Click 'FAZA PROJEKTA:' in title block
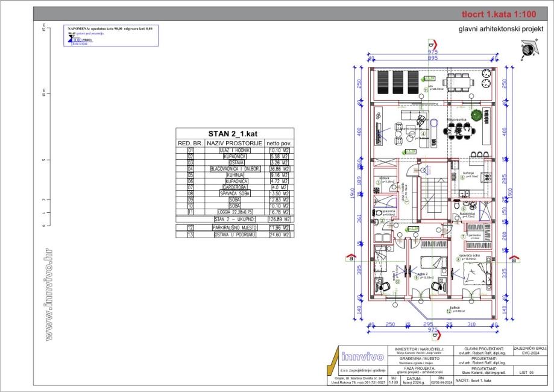 (420, 368)
